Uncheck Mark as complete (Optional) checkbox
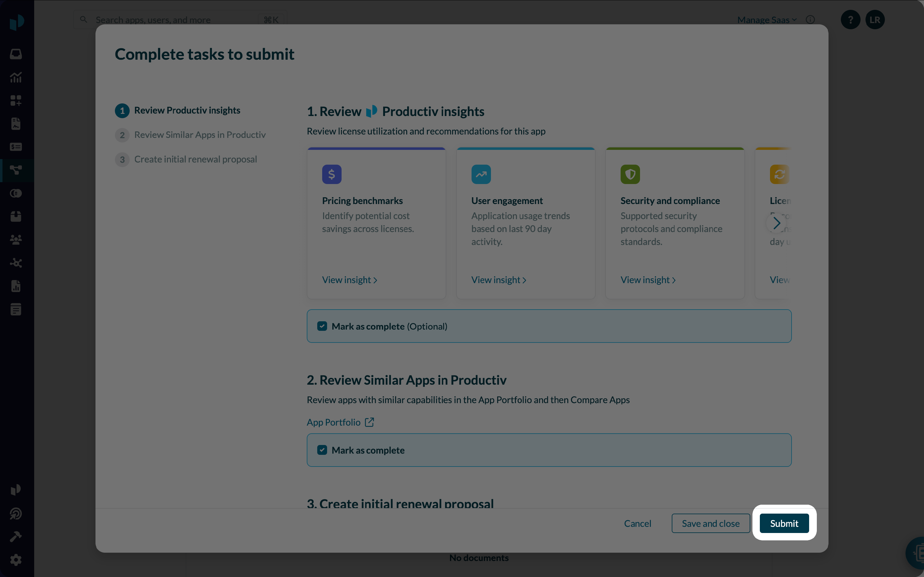This screenshot has height=577, width=924. (322, 326)
